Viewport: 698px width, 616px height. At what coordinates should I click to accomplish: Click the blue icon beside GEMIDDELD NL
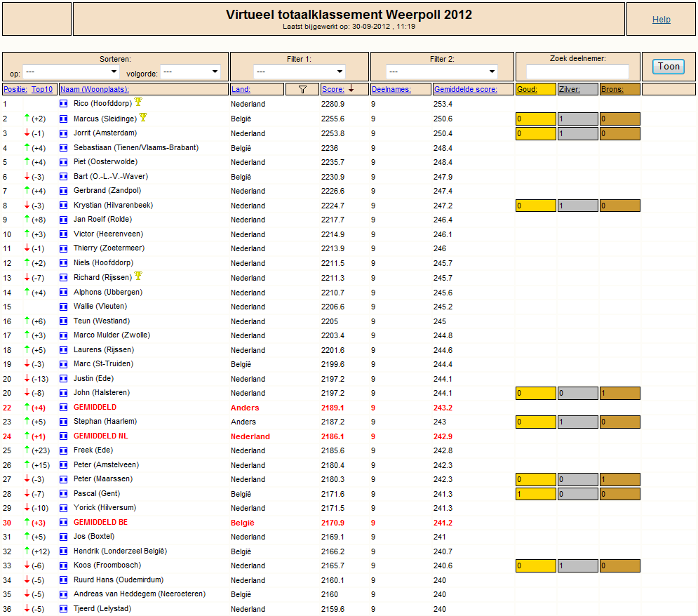[64, 436]
